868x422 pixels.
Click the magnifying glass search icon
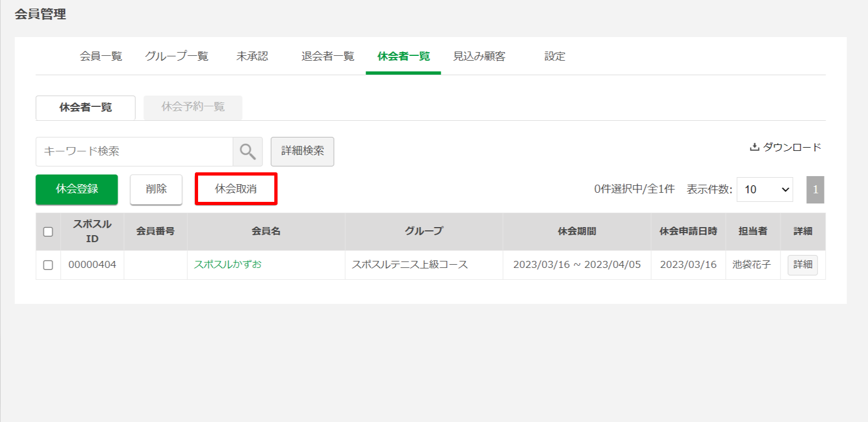[247, 151]
